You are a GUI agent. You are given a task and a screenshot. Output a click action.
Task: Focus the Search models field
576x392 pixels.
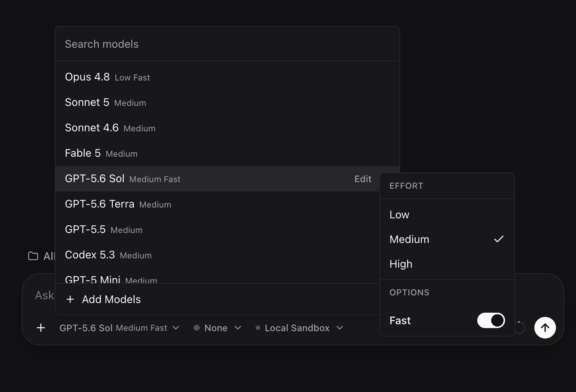pos(227,44)
